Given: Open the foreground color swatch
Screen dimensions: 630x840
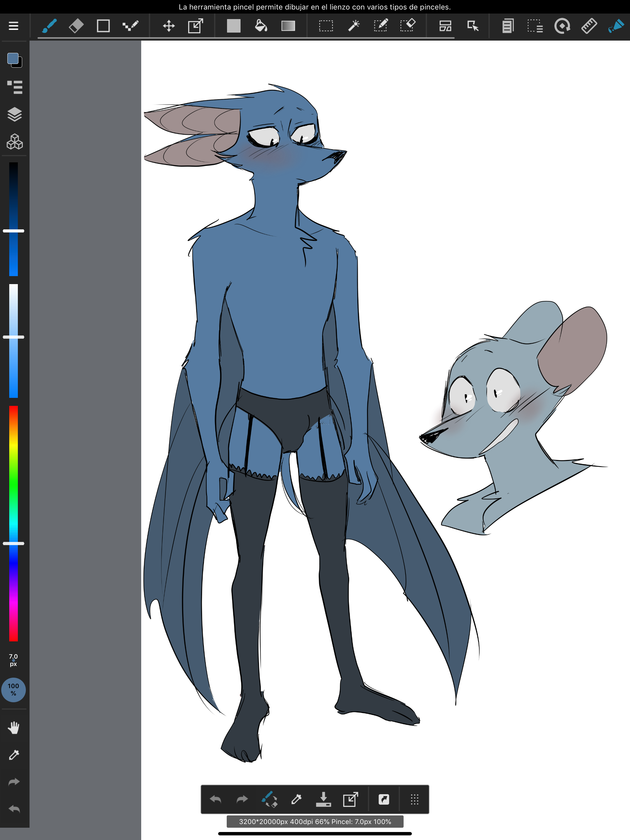Looking at the screenshot, I should (x=13, y=58).
